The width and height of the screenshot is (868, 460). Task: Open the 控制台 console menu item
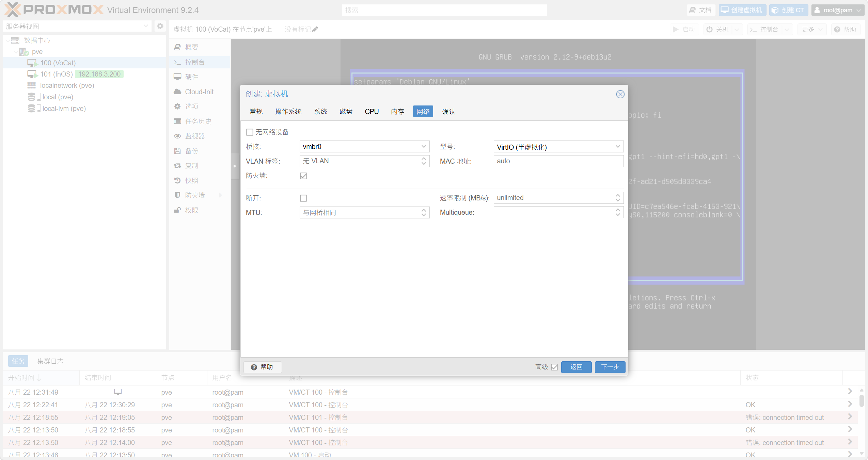coord(200,62)
